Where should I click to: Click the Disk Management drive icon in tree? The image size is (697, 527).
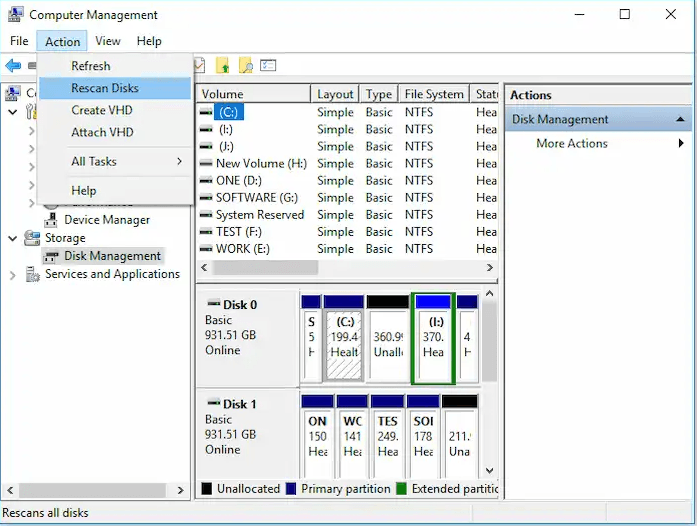coord(52,256)
